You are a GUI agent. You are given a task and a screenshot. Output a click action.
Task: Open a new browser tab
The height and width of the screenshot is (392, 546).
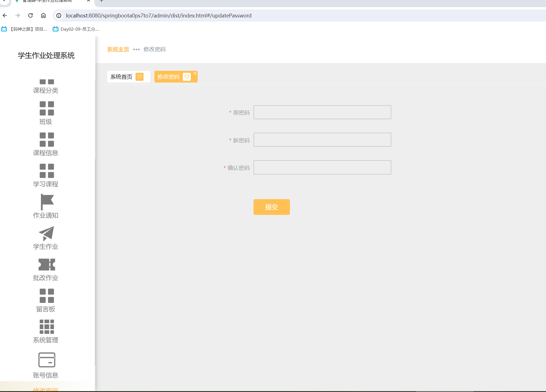tap(101, 1)
